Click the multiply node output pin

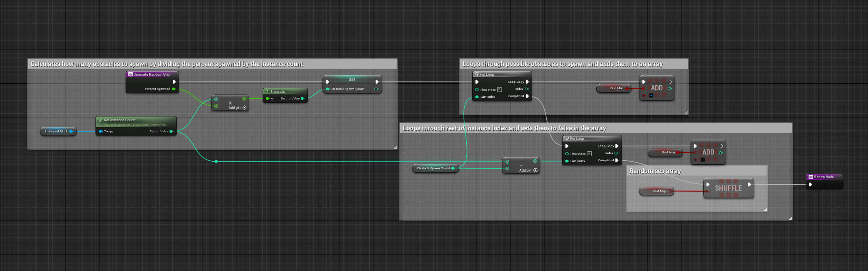coord(244,99)
